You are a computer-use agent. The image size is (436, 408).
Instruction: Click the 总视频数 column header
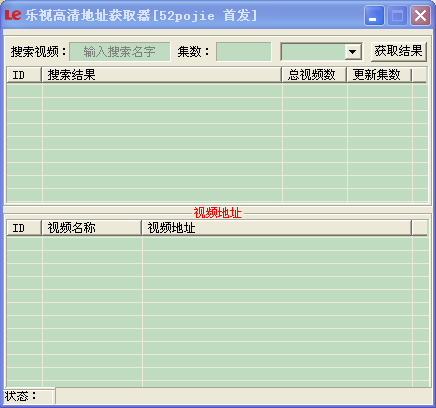point(314,75)
